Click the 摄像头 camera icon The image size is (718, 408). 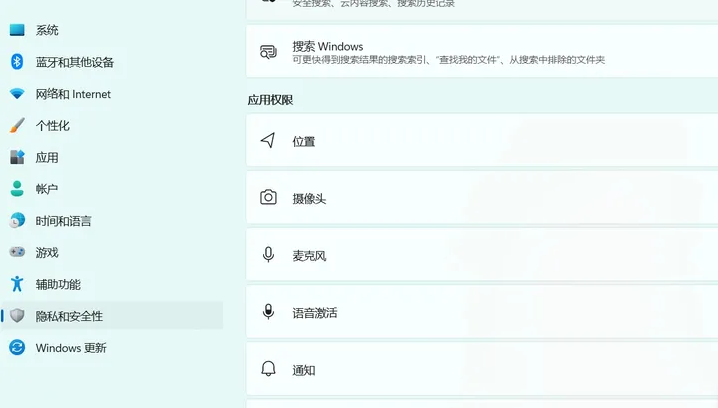click(x=268, y=197)
